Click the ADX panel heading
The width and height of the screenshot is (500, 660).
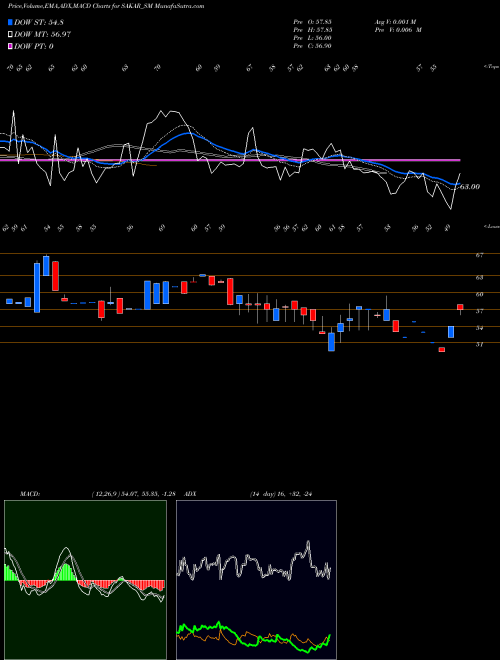(x=190, y=494)
